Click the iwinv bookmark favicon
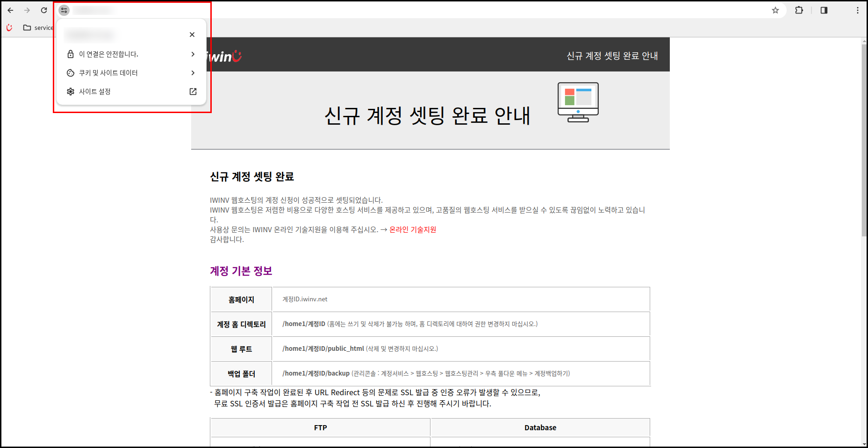Image resolution: width=868 pixels, height=448 pixels. [9, 28]
